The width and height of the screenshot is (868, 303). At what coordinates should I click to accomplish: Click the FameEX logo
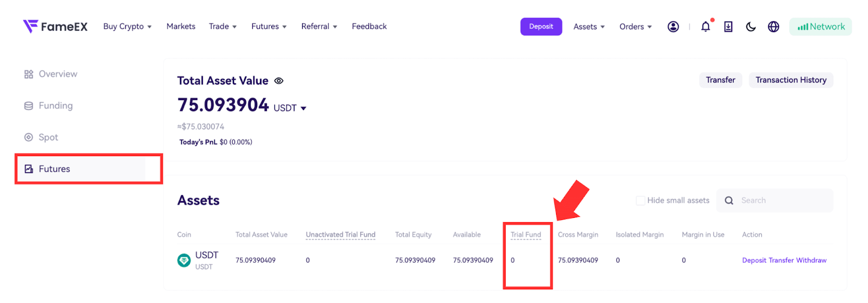coord(55,27)
